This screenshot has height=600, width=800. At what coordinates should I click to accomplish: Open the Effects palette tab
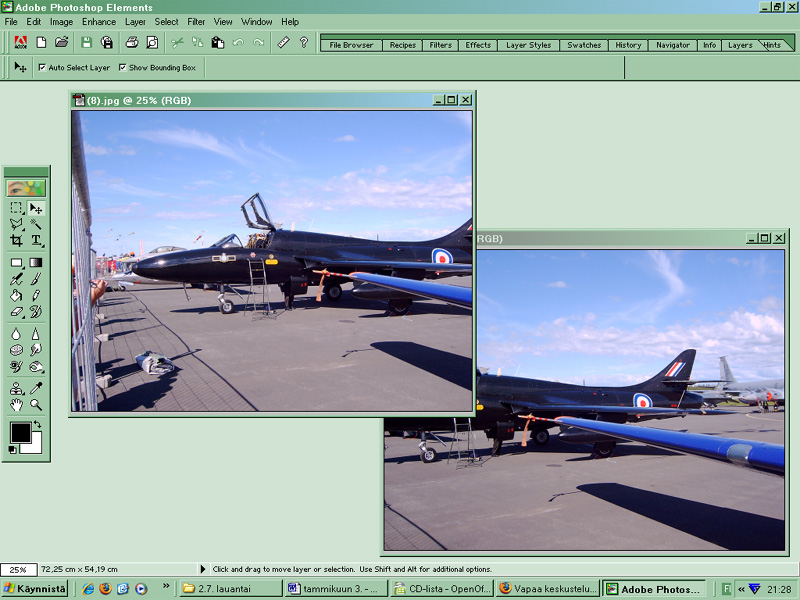[478, 45]
